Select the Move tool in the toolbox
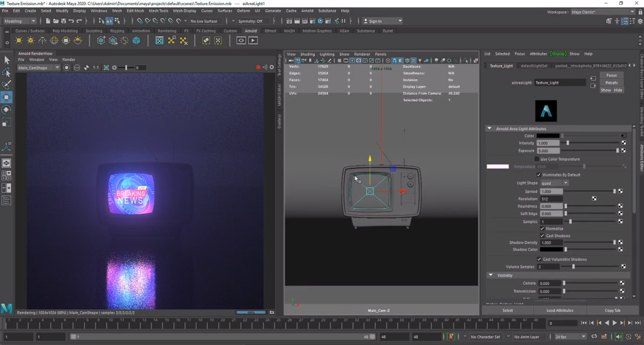Screen dimensions: 644x345 click(6, 97)
